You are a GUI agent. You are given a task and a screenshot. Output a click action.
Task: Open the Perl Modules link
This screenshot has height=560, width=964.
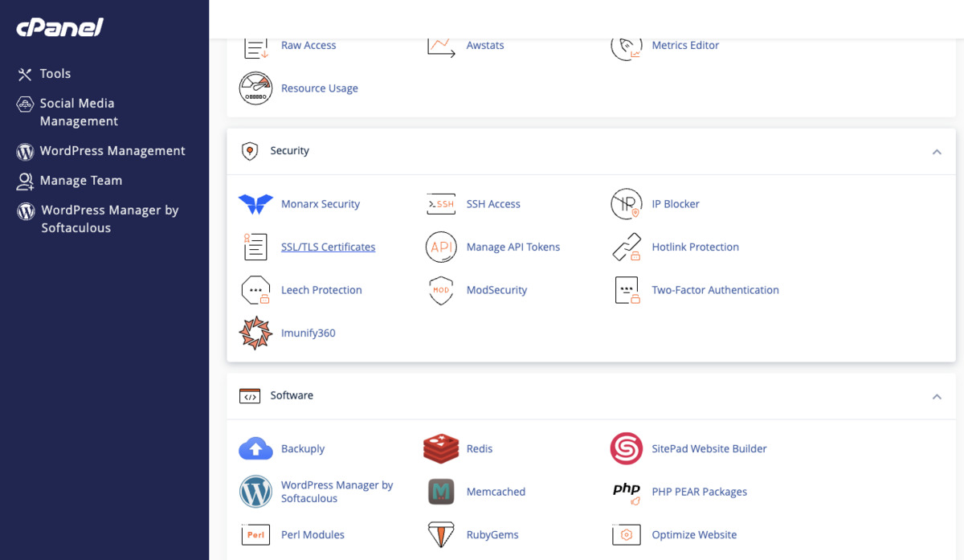312,535
